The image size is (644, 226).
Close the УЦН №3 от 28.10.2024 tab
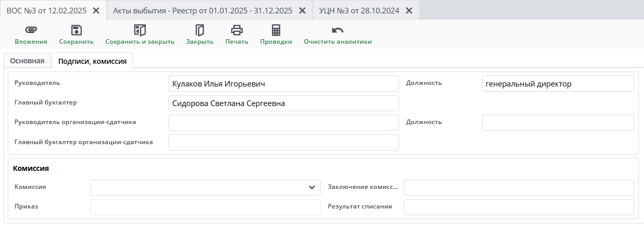(409, 10)
